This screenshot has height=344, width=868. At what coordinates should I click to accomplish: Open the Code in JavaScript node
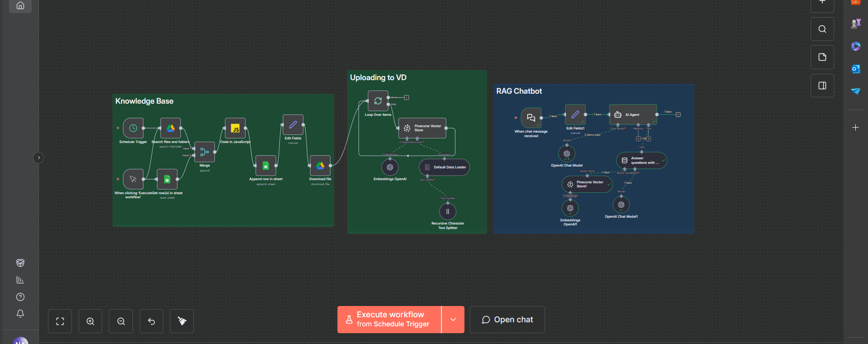[x=235, y=128]
